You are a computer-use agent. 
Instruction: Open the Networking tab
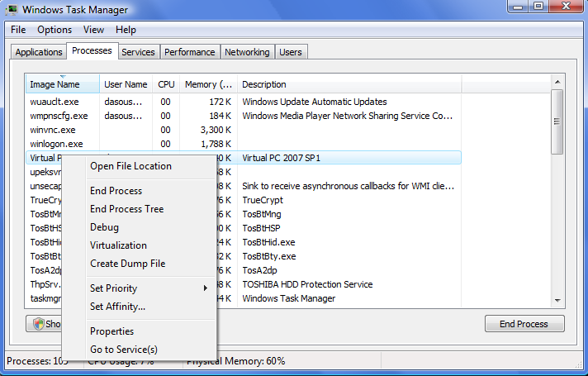click(x=247, y=52)
